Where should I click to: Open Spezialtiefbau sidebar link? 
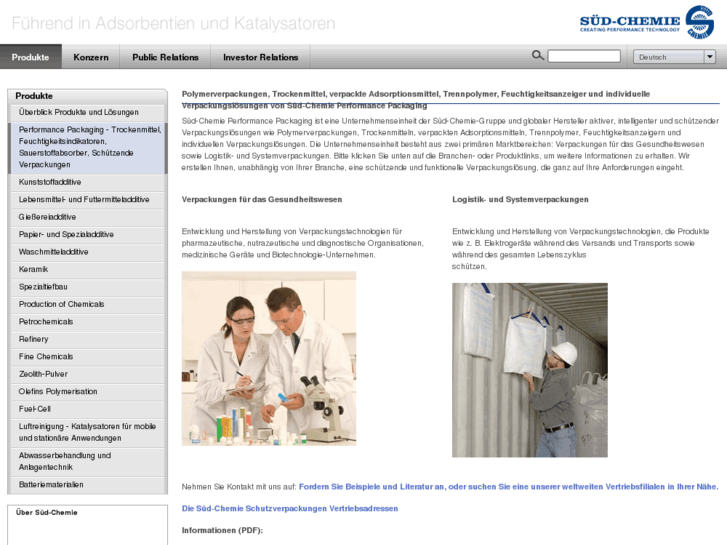click(88, 287)
